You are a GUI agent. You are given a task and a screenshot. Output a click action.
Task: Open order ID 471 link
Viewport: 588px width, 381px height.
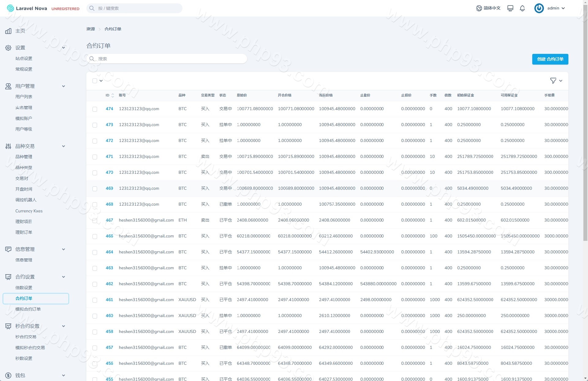109,156
